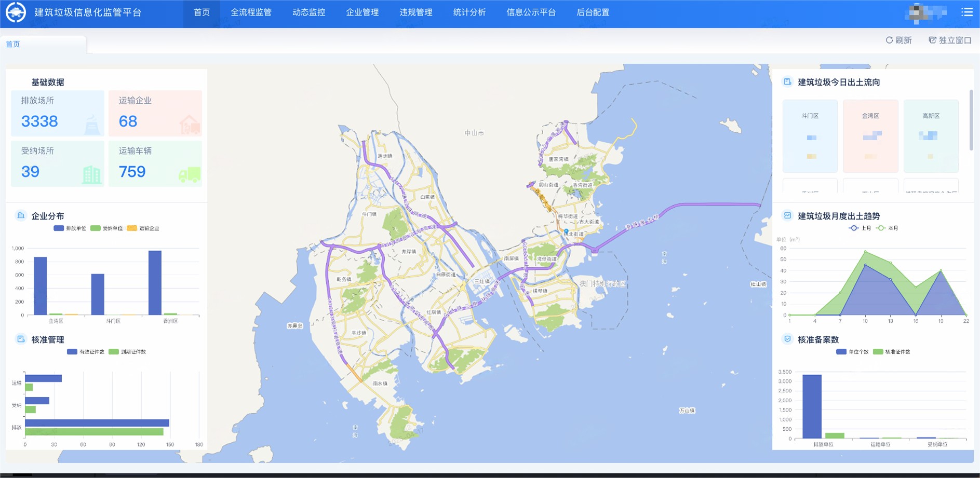Viewport: 980px width, 478px height.
Task: Click the 核准管理 panel icon
Action: point(20,339)
